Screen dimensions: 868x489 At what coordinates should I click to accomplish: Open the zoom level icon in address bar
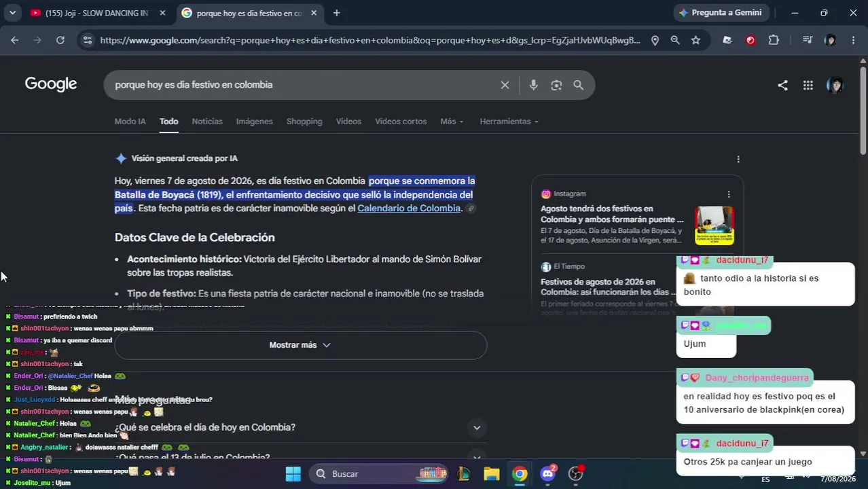(x=675, y=40)
